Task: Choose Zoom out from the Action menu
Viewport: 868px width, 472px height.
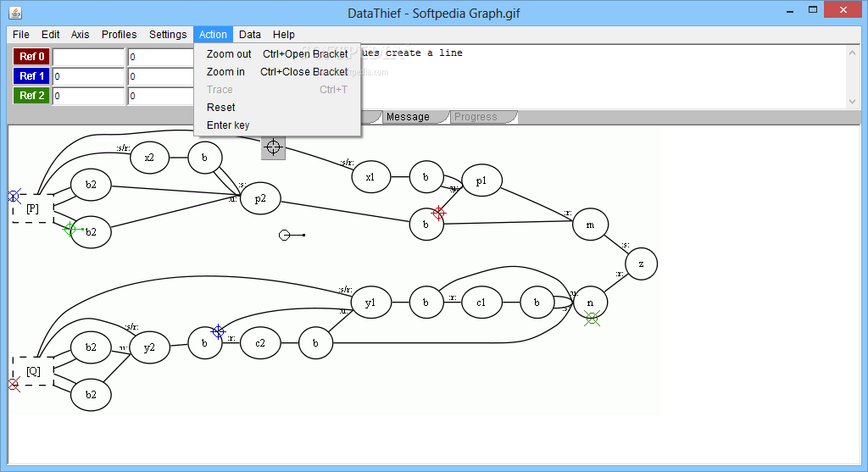Action: tap(277, 53)
